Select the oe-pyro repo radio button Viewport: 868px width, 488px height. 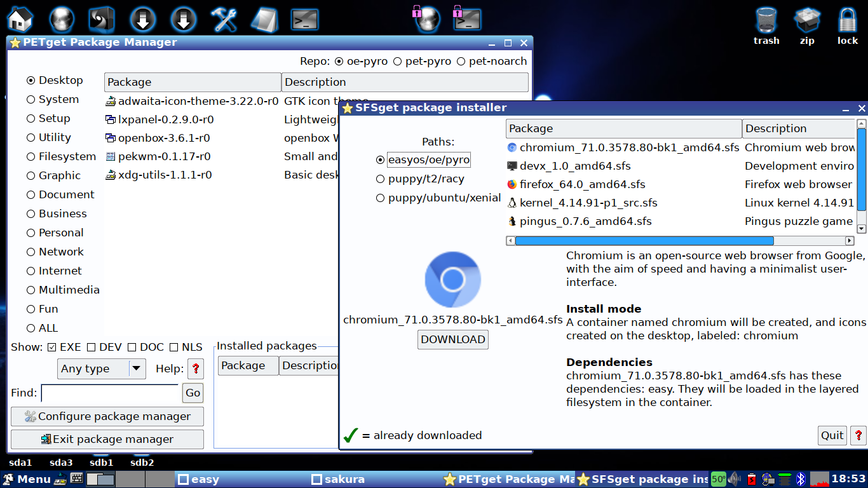pyautogui.click(x=339, y=62)
